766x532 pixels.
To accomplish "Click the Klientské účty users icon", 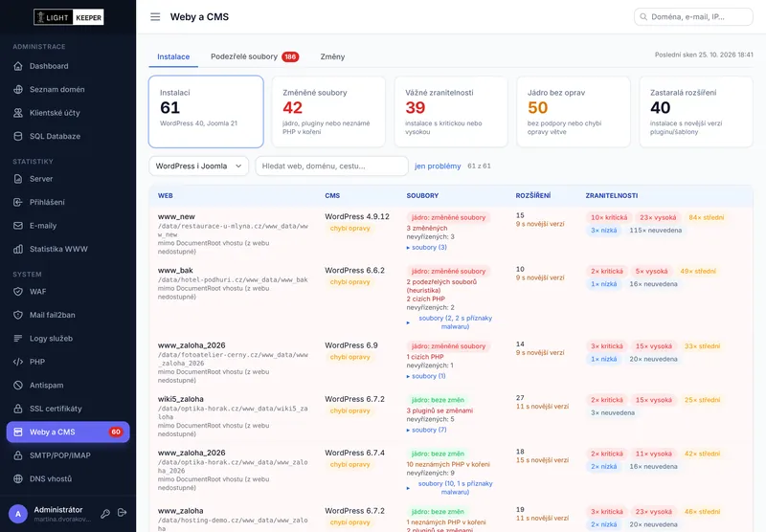I will pos(18,113).
